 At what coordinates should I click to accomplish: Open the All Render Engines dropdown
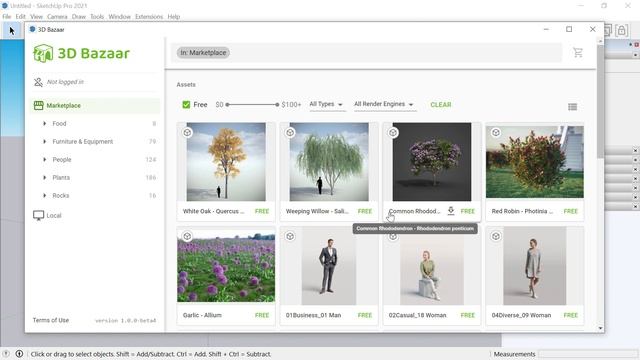384,104
